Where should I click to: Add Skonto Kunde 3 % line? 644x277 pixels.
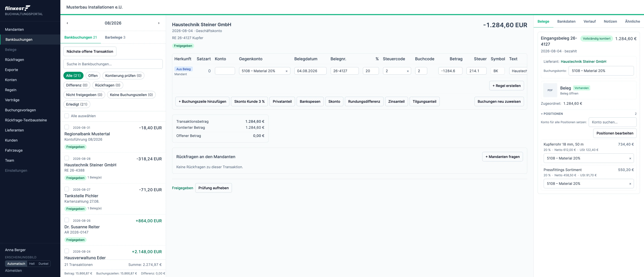tap(249, 102)
